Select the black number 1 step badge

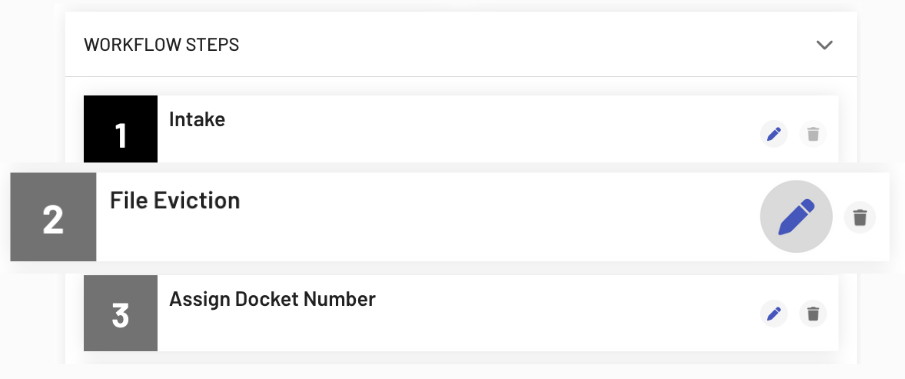[x=121, y=129]
